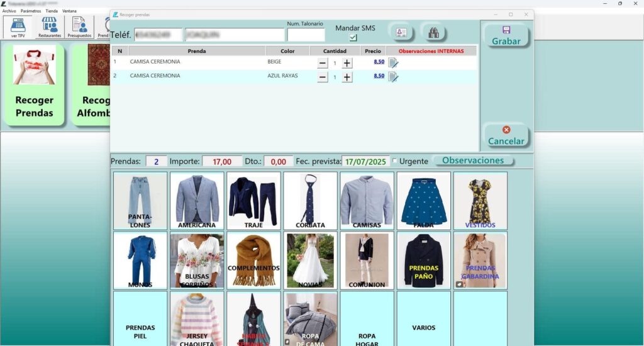Image resolution: width=644 pixels, height=346 pixels.
Task: Open internal notes icon for BEIGE shirt
Action: click(x=393, y=62)
